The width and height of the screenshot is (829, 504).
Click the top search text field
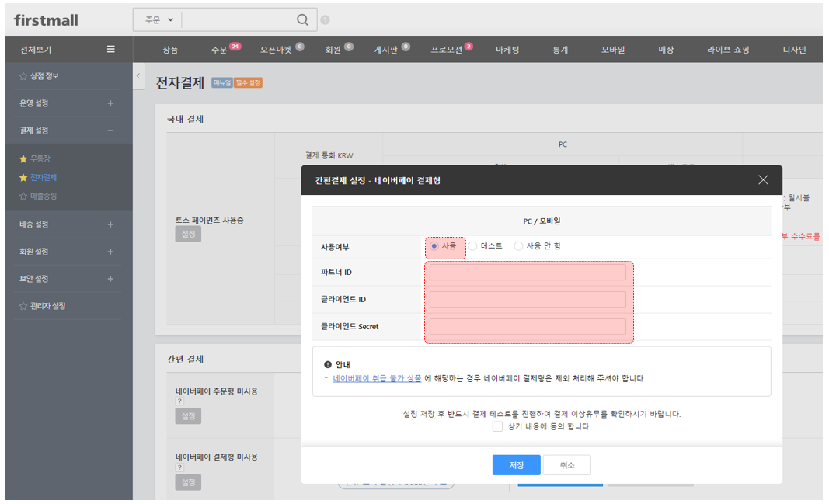click(x=239, y=20)
